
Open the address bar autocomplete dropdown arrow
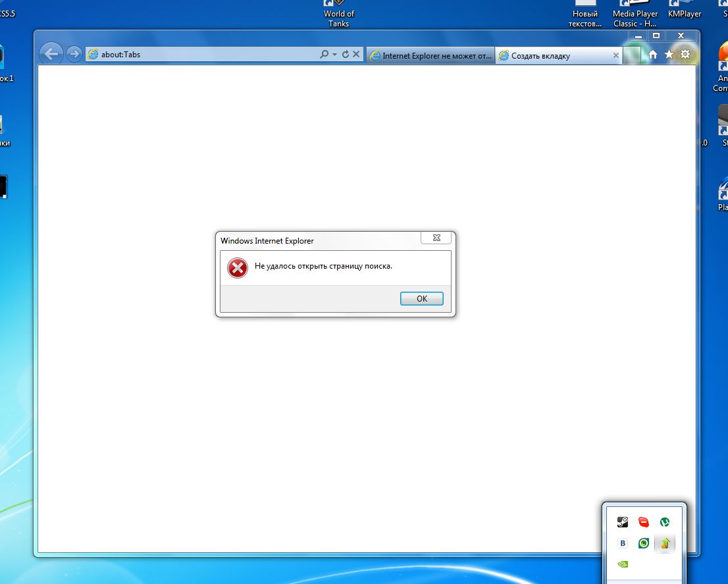334,54
